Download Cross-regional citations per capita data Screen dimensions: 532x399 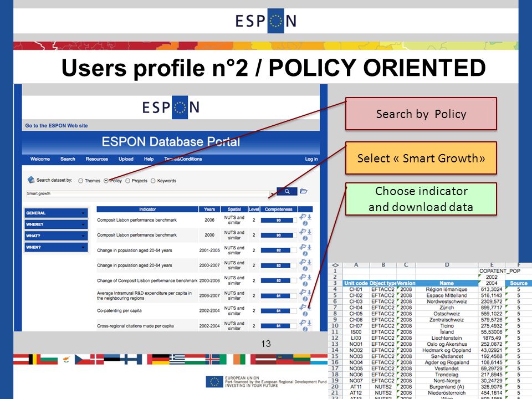[x=309, y=323]
